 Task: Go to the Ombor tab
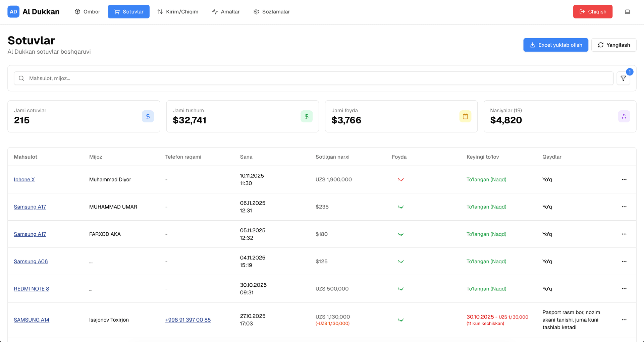[87, 12]
